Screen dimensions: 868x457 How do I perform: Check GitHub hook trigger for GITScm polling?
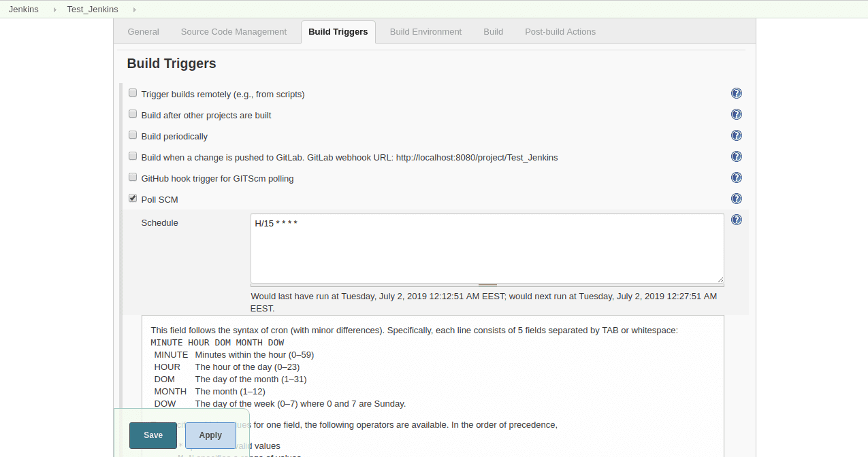tap(133, 177)
